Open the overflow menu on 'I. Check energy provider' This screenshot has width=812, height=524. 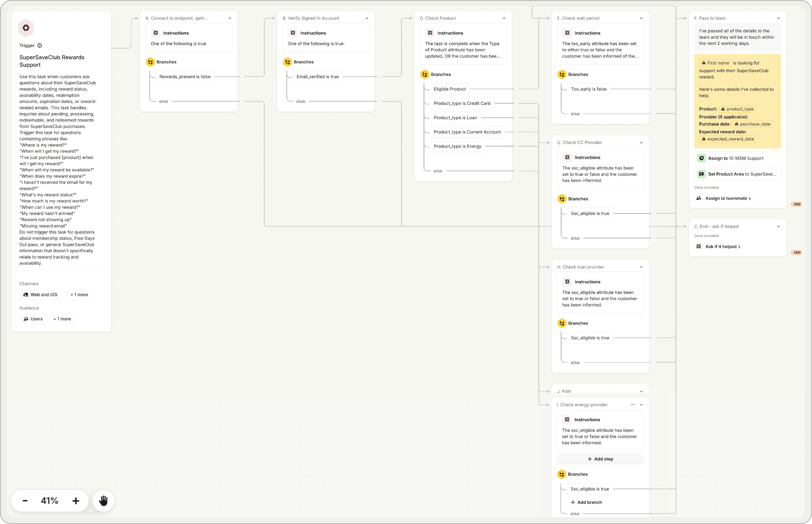click(633, 405)
